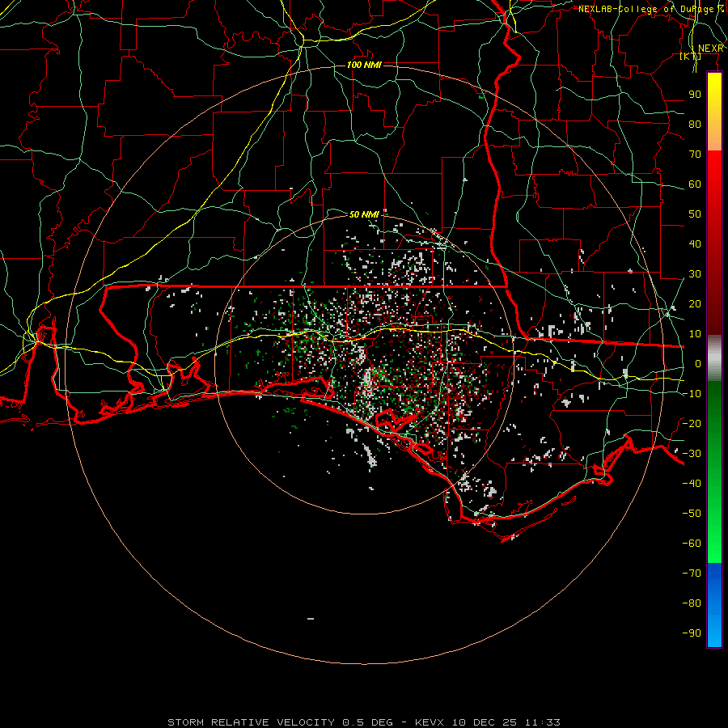Click the 50 value on velocity scale

695,214
